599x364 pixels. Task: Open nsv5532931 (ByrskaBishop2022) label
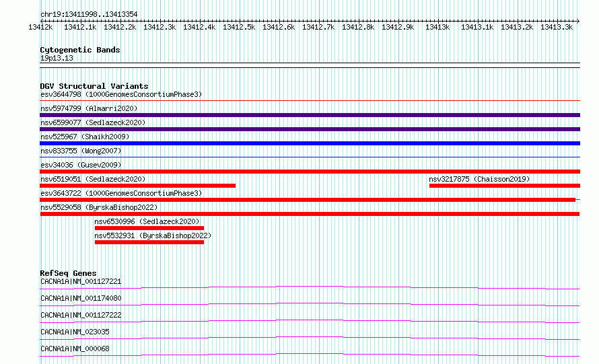pyautogui.click(x=153, y=235)
